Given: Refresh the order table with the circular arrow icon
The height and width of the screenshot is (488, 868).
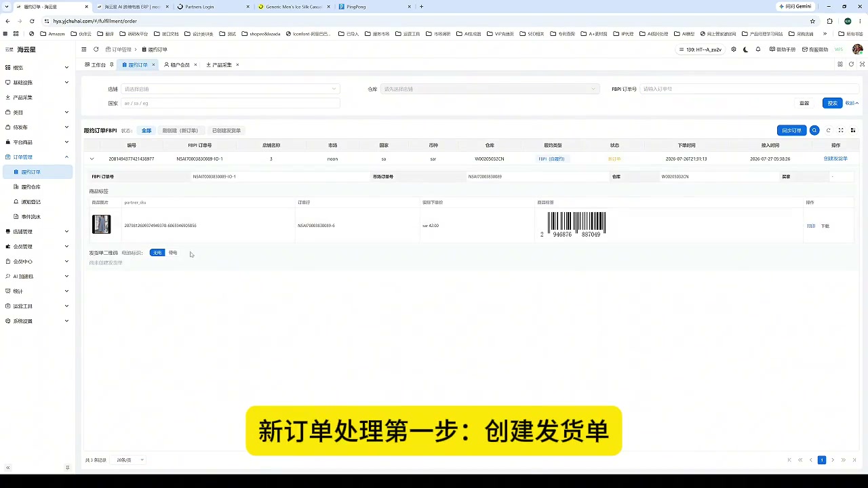Looking at the screenshot, I should [x=828, y=130].
